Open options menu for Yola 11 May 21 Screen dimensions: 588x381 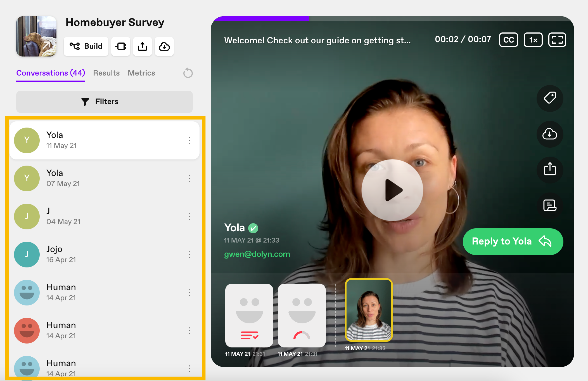189,140
